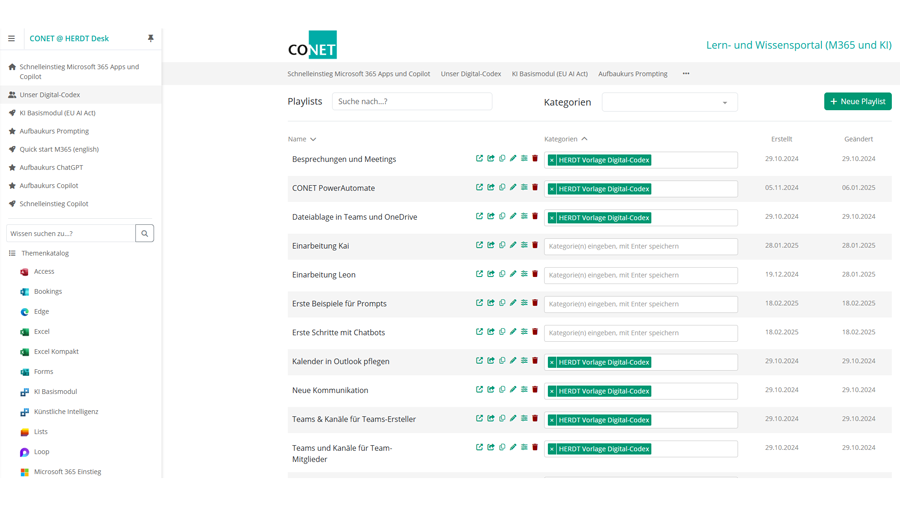Open settings sliders icon for CONET PowerAutomate
Screen dimensions: 900x506
[x=524, y=187]
